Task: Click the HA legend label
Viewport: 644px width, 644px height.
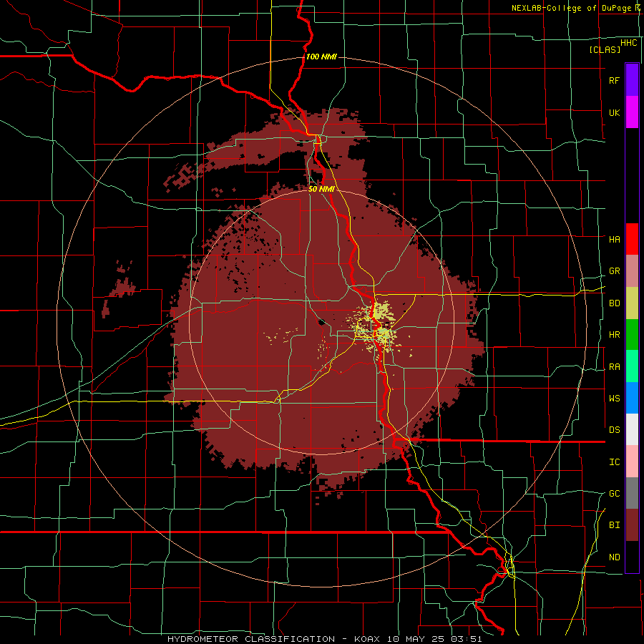Action: 614,239
